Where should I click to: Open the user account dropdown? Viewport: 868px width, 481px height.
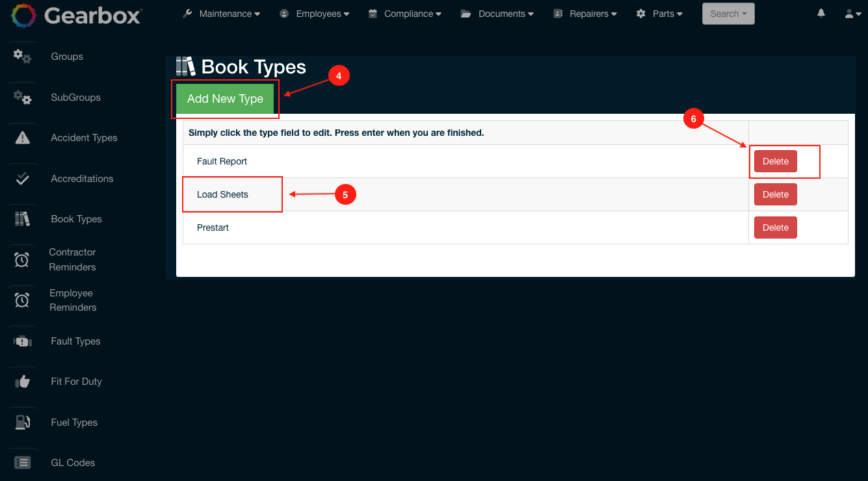click(852, 14)
